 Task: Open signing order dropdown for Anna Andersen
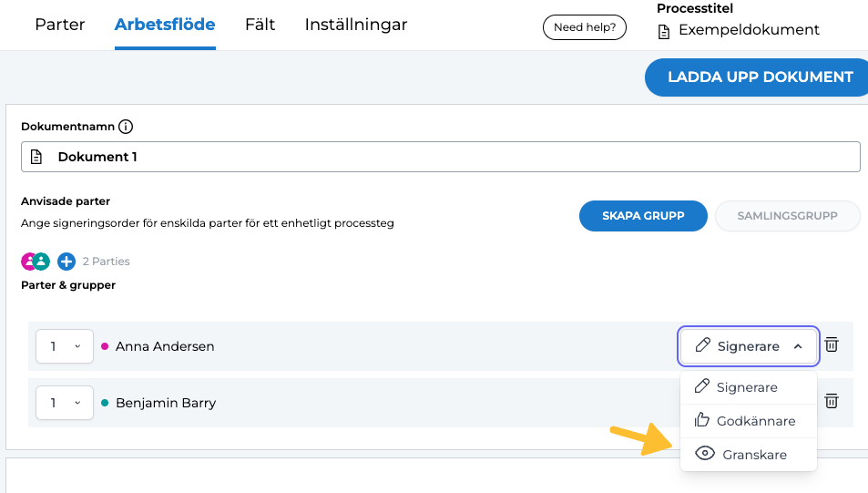pyautogui.click(x=65, y=346)
